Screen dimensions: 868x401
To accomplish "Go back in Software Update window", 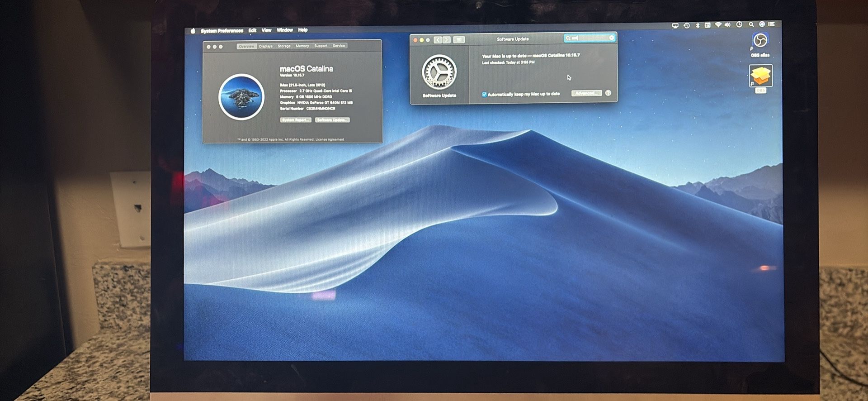I will (x=438, y=40).
